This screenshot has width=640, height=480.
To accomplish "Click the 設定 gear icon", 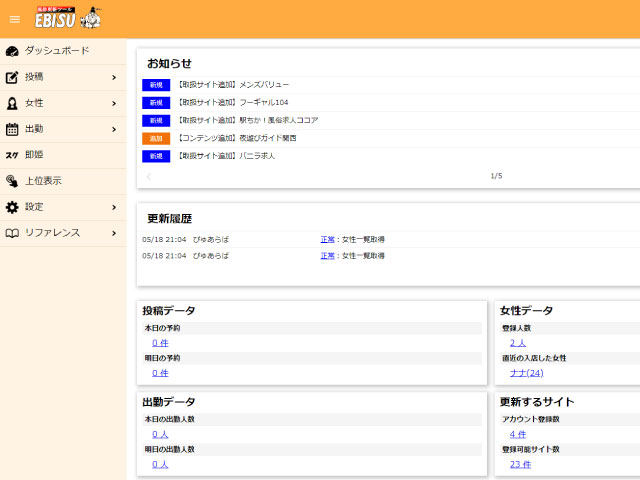I will [x=12, y=207].
